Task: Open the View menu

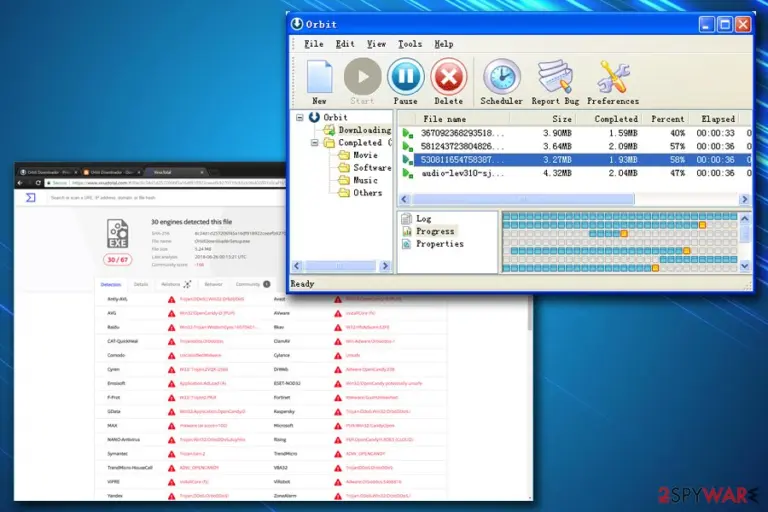Action: coord(376,44)
